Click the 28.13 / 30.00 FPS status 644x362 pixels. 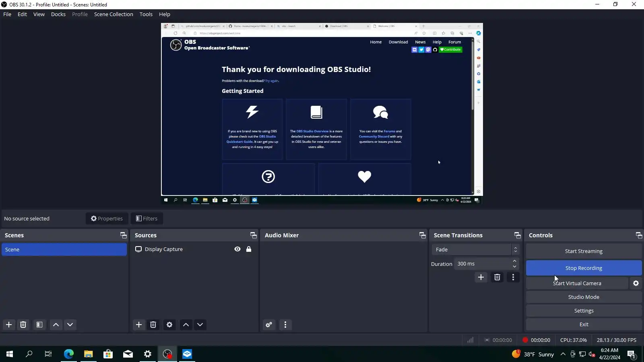coord(617,340)
